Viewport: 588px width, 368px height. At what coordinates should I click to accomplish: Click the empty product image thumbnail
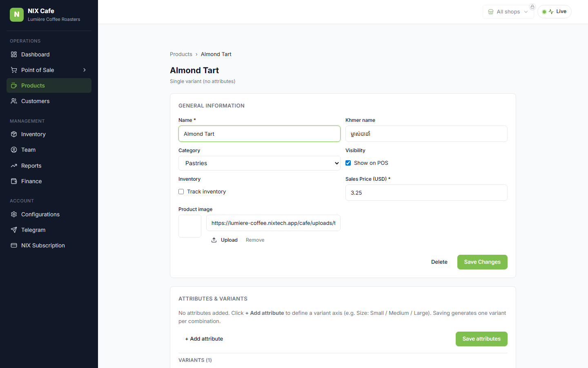coord(190,226)
